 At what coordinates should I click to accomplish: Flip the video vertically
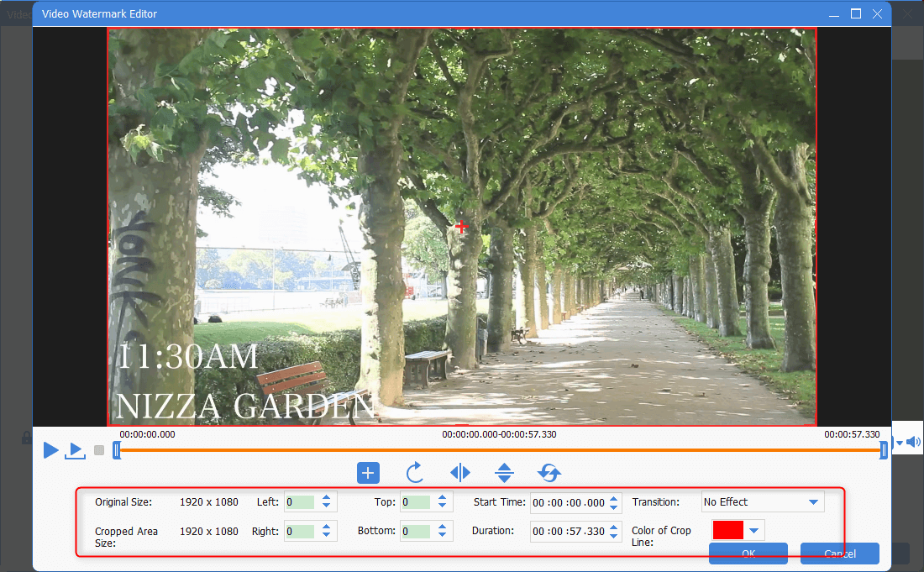pyautogui.click(x=504, y=473)
